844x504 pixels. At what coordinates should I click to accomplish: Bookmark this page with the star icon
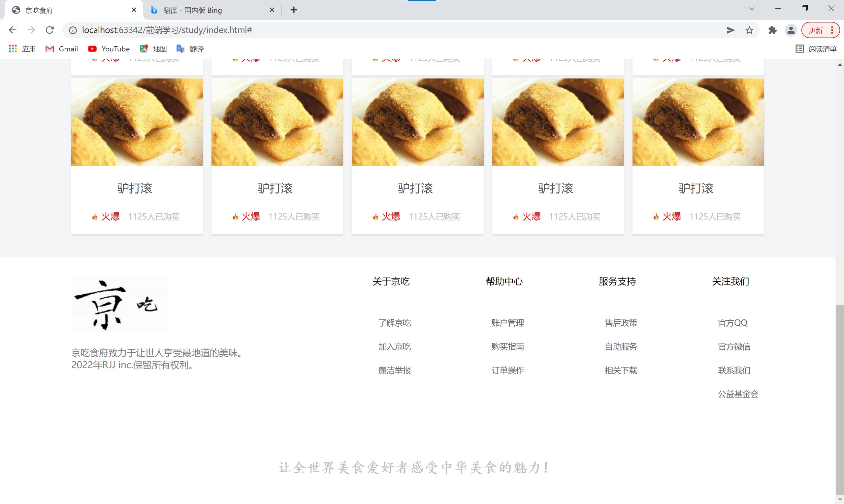(749, 30)
